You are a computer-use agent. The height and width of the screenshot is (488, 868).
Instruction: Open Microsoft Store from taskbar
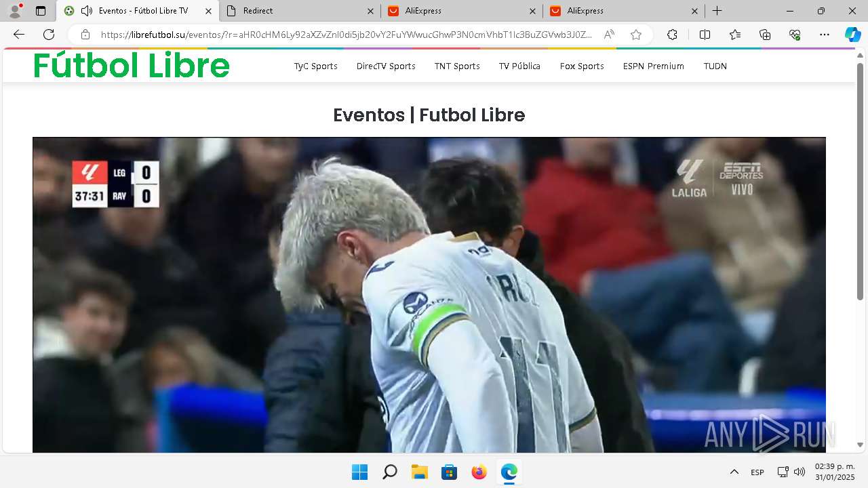pos(449,472)
